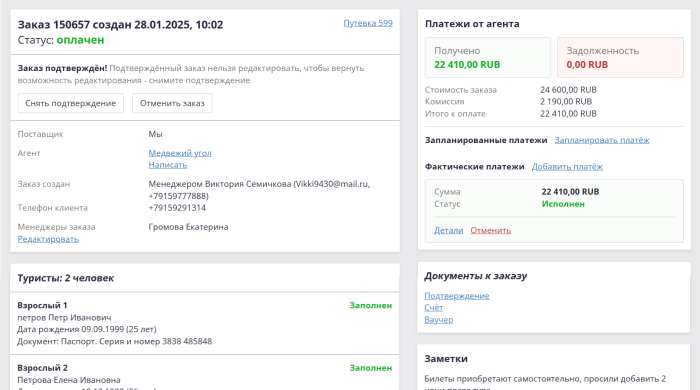Select the Взрослый 1 tourist heading

point(42,305)
